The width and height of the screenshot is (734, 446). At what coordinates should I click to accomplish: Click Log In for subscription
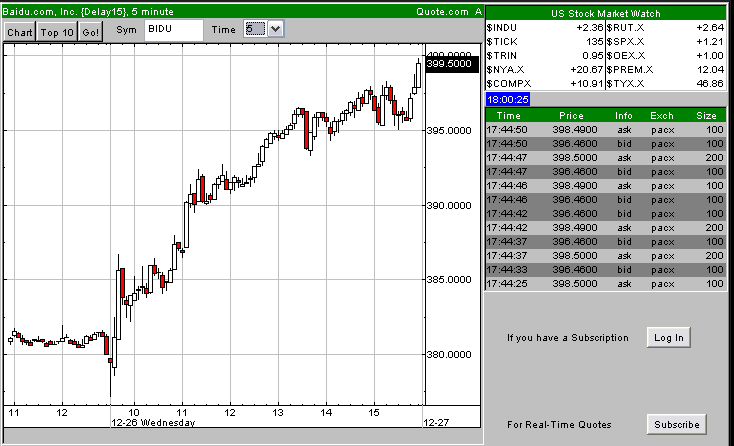668,337
